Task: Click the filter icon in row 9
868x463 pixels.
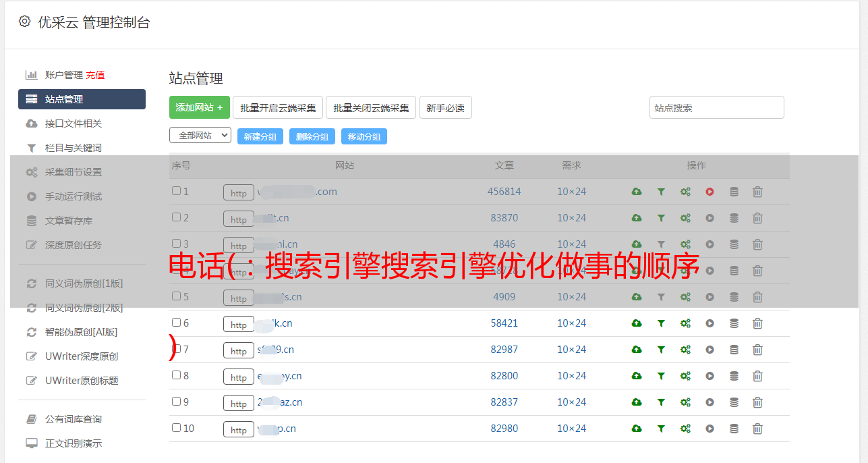Action: click(661, 402)
